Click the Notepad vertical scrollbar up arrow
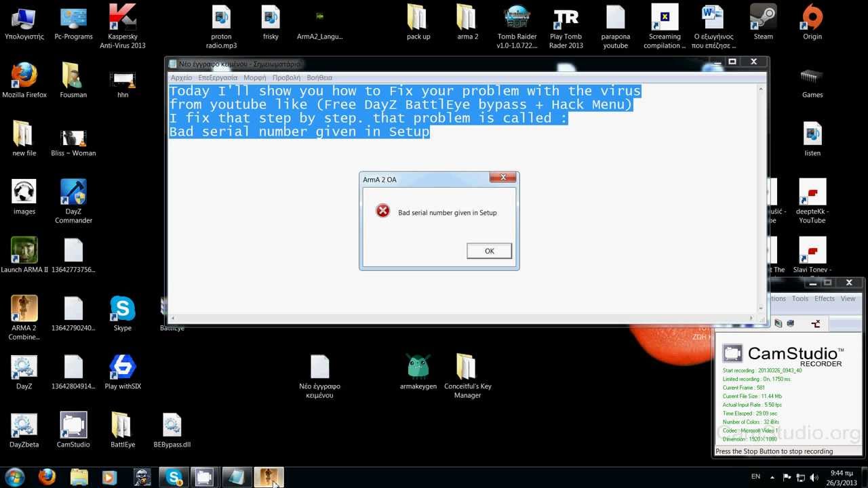The width and height of the screenshot is (868, 488). click(x=762, y=89)
